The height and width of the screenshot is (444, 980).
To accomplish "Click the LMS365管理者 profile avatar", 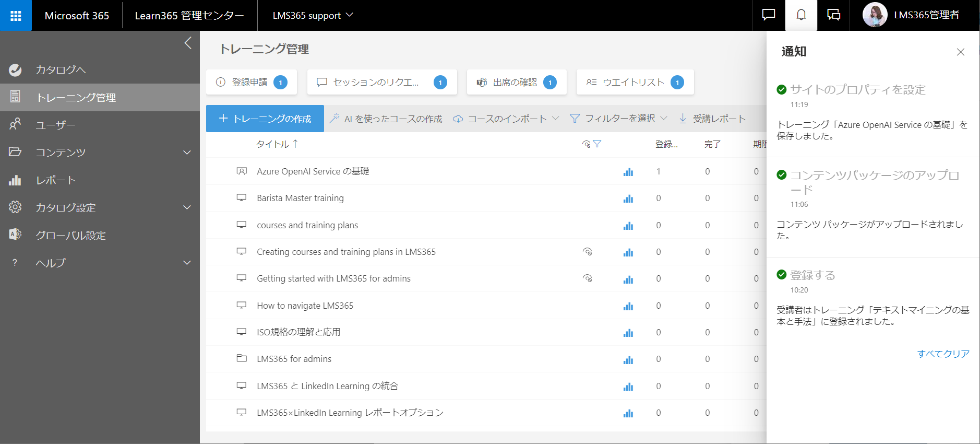I will pos(875,15).
